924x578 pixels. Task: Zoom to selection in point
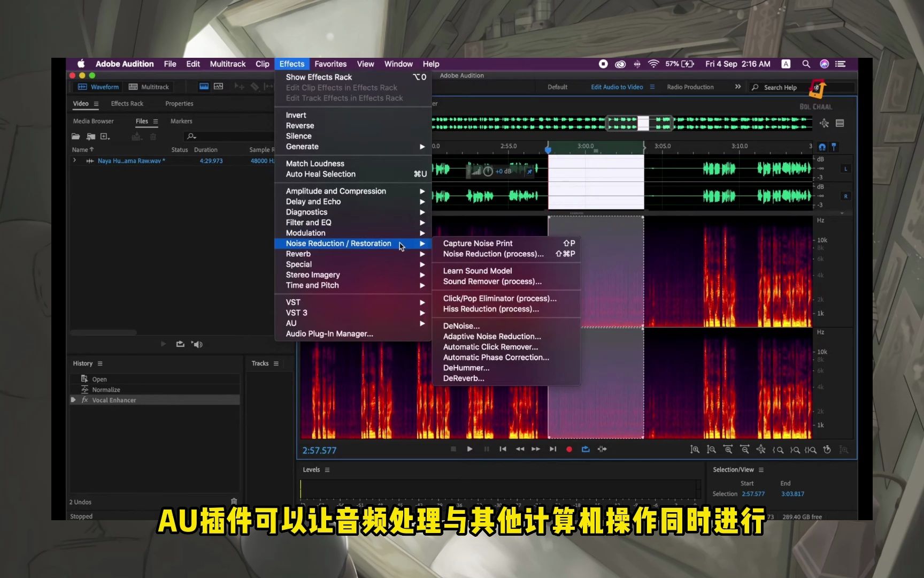click(x=777, y=450)
